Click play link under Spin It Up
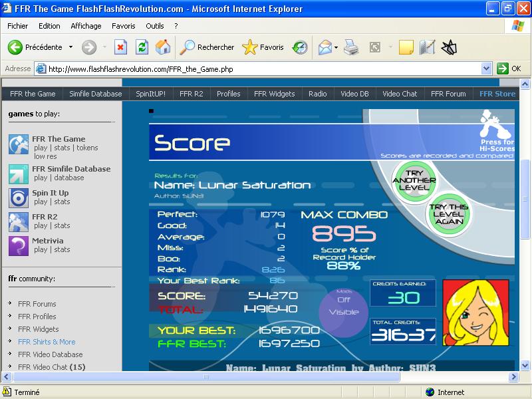 (x=41, y=202)
